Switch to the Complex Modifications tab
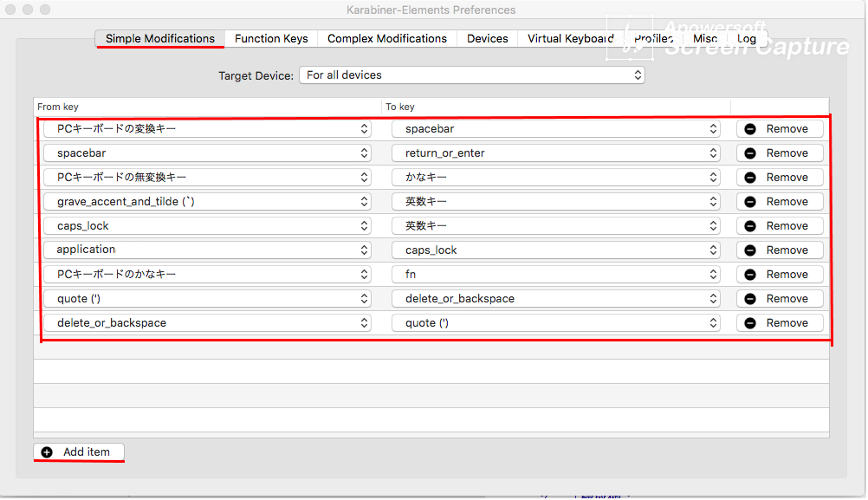Screen dimensions: 868x500 click(387, 39)
